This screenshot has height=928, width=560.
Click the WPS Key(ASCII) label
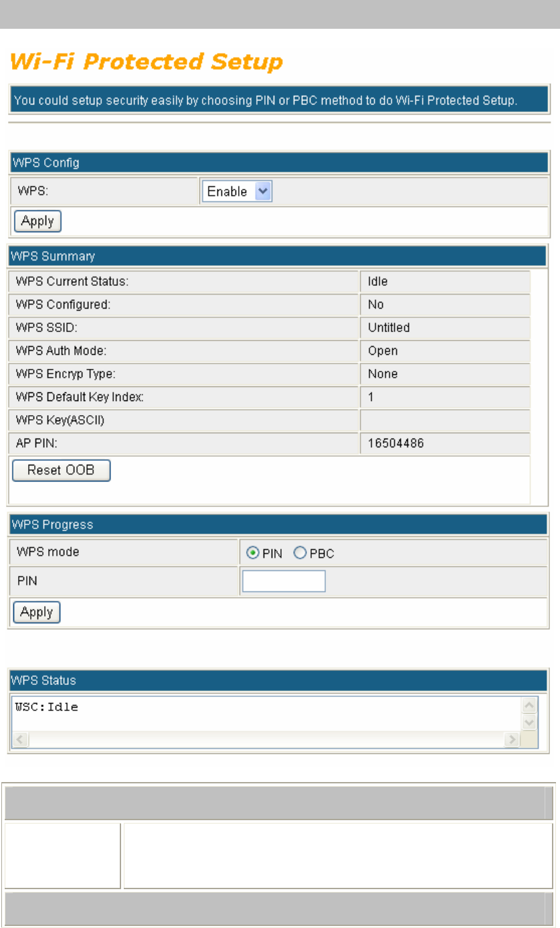(61, 420)
